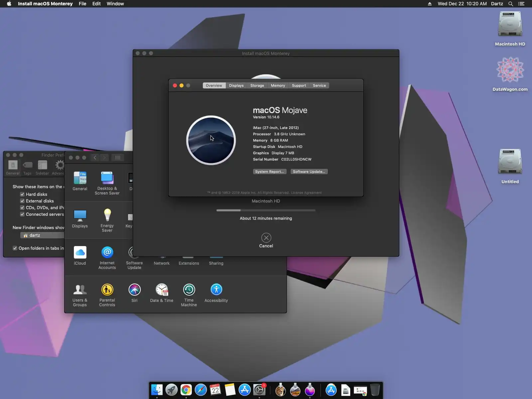
Task: Open the Window menu
Action: pyautogui.click(x=115, y=4)
